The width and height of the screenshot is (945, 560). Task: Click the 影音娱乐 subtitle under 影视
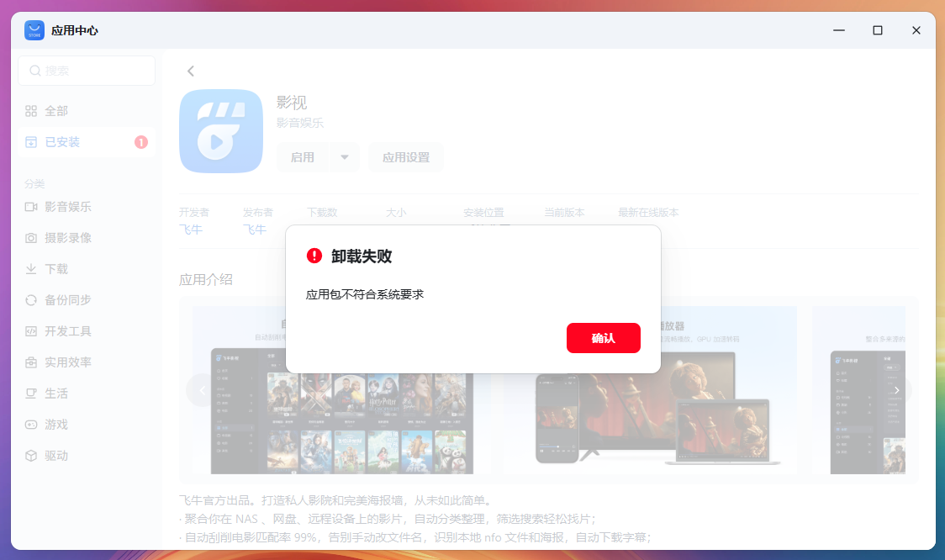point(300,123)
